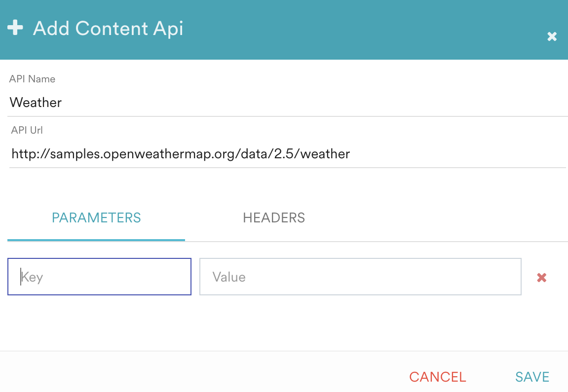Click the API Name label
This screenshot has height=392, width=568.
[x=32, y=79]
